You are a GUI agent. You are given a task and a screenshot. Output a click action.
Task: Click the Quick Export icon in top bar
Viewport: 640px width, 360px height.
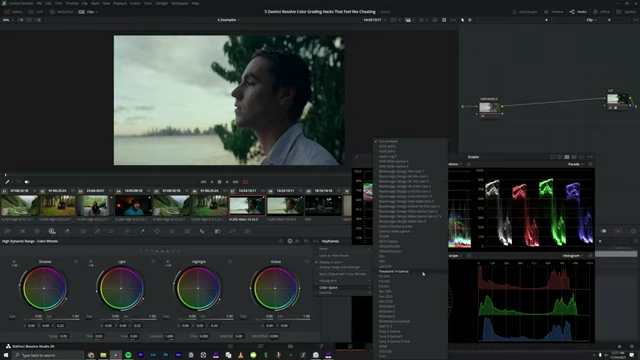point(525,12)
